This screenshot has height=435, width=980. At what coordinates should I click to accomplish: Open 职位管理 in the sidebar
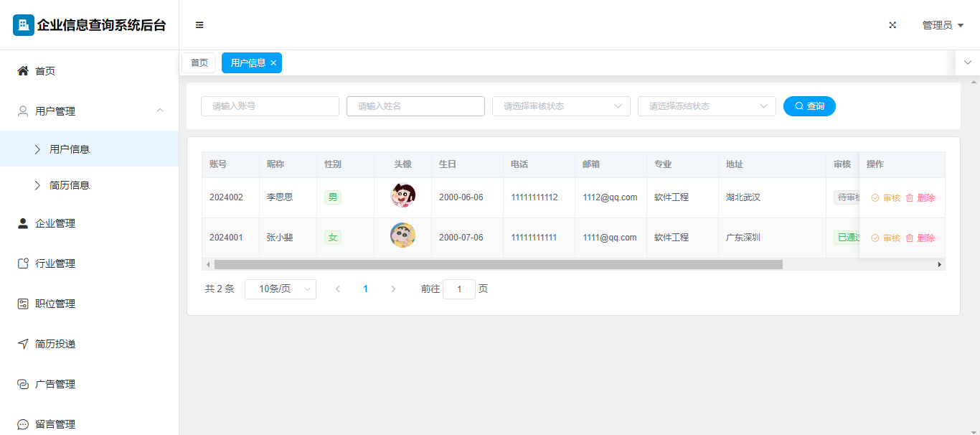(x=55, y=304)
